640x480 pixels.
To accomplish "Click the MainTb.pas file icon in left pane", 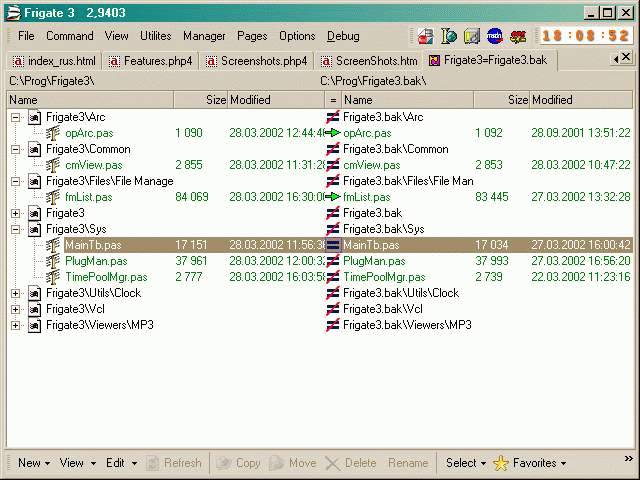I will [x=53, y=245].
